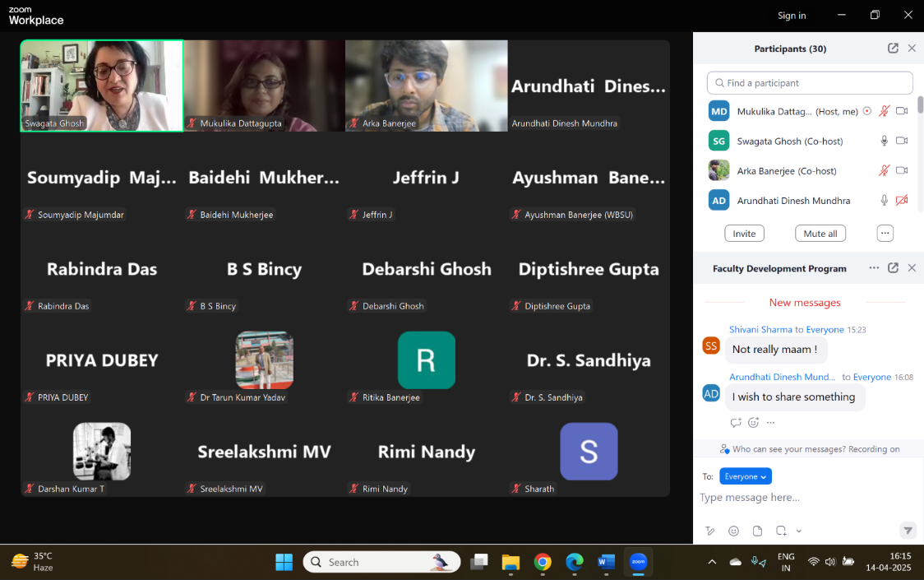
Task: Select Mukulika Dattagupta's video tile
Action: click(264, 86)
